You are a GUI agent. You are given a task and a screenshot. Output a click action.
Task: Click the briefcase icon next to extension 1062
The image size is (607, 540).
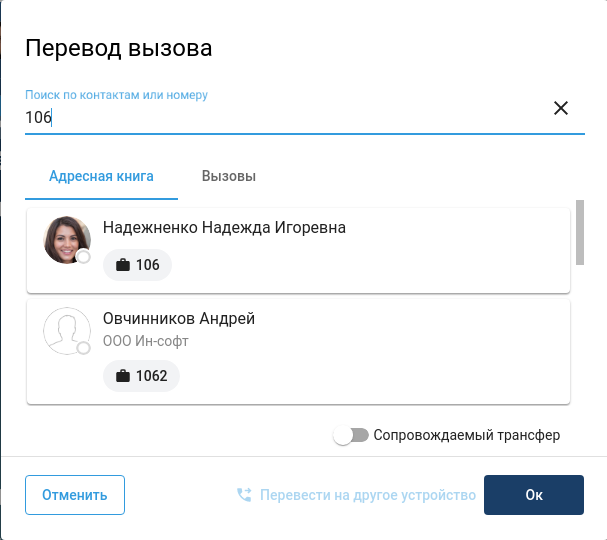coord(123,376)
